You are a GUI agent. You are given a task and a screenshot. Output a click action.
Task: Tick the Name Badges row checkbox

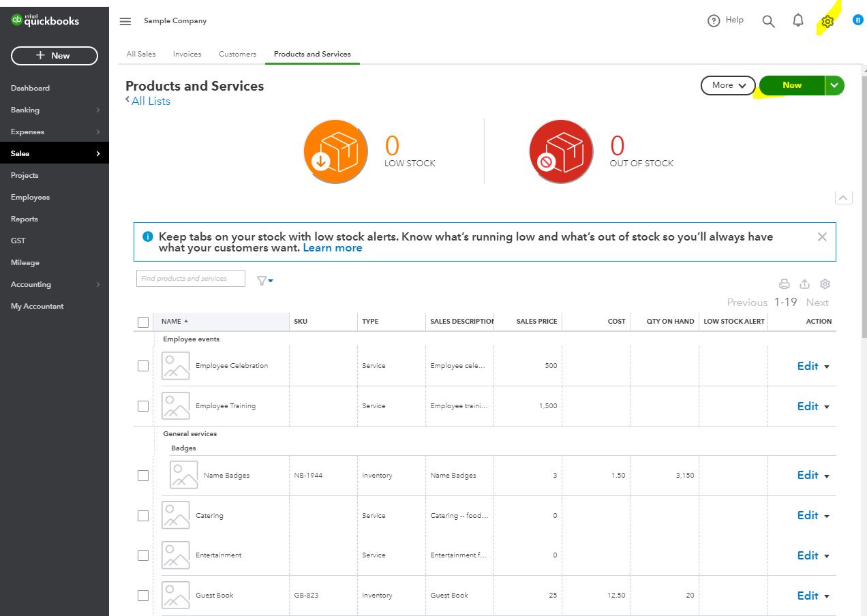[x=143, y=476]
